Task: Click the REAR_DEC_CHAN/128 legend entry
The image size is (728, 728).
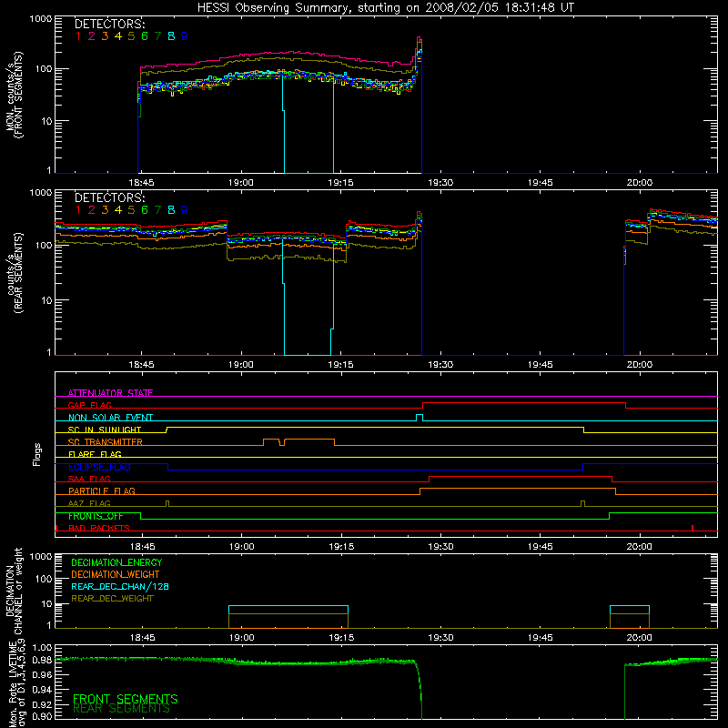Action: (x=120, y=586)
